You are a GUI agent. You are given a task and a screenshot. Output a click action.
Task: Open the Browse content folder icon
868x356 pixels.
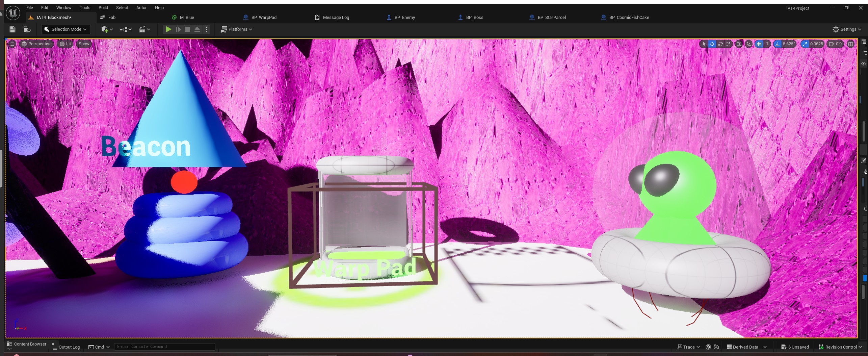point(27,29)
